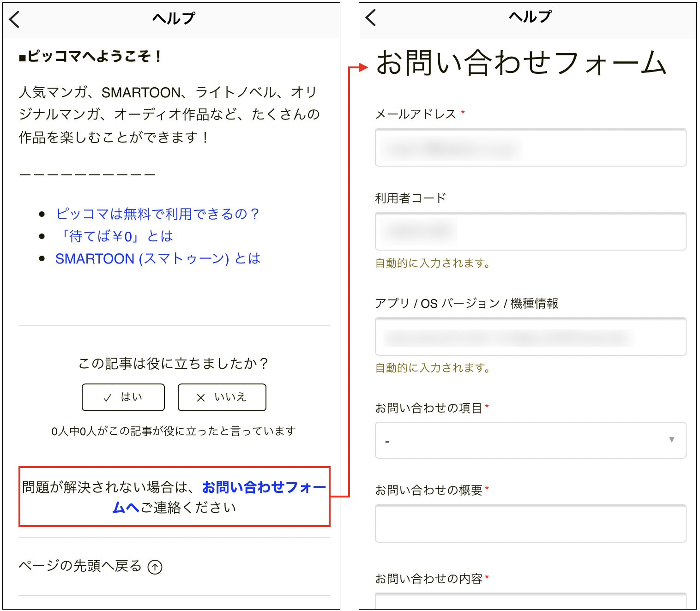Click the ページの先頭へ戻る text

click(80, 566)
